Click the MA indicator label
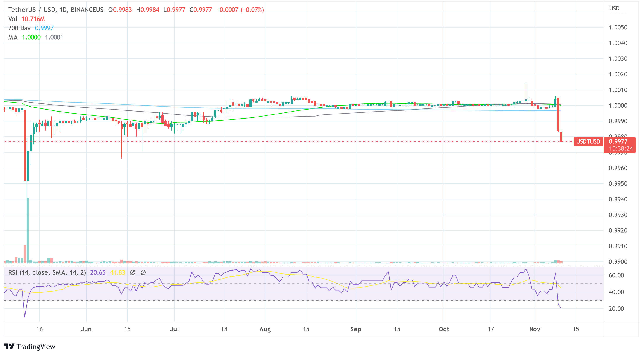 pos(13,37)
